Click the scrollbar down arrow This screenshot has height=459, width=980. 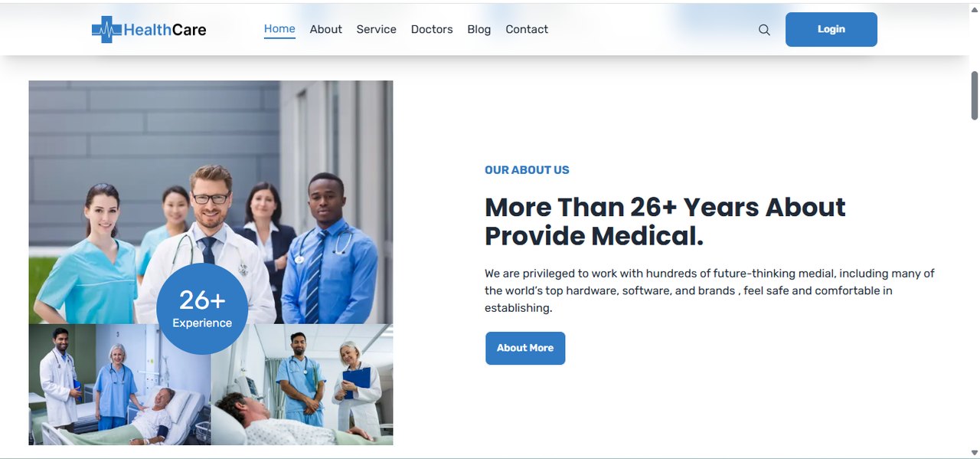[975, 453]
